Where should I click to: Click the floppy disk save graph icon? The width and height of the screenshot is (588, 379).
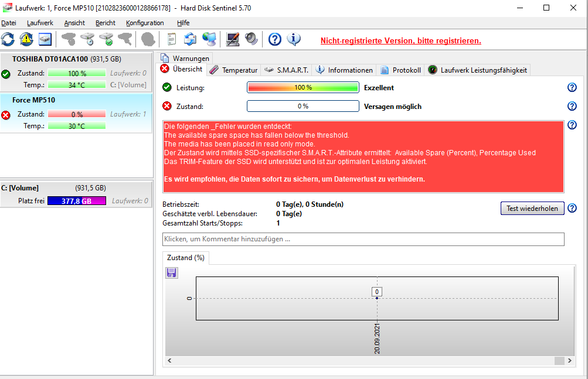[x=172, y=273]
